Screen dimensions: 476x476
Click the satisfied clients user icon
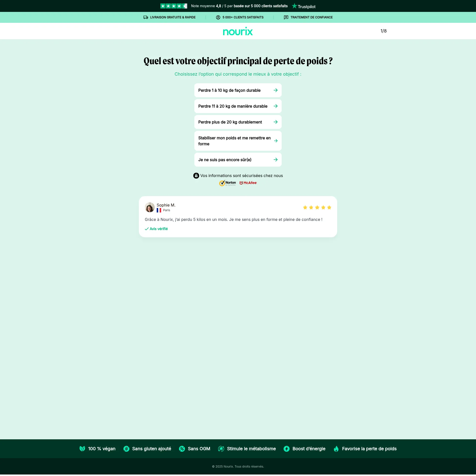pos(218,17)
